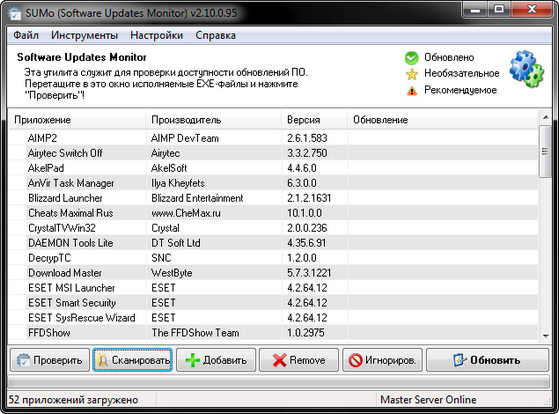Click the list scrollbar down arrow
Screen dimensions: 559x414
(x=545, y=336)
